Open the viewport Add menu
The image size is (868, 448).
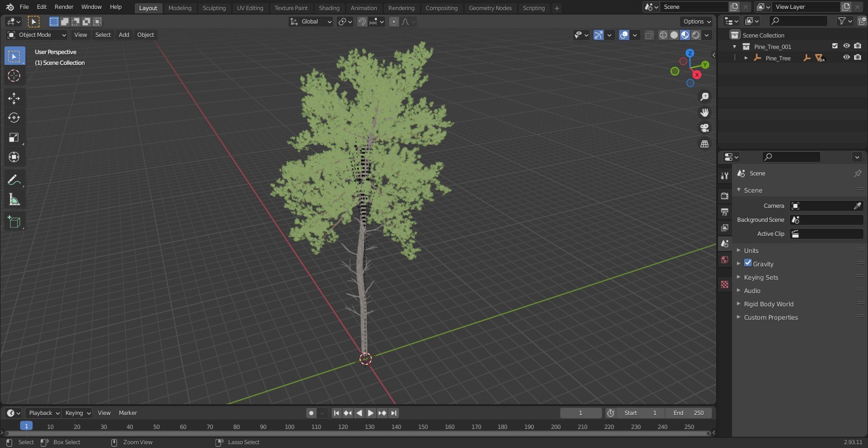pyautogui.click(x=124, y=35)
